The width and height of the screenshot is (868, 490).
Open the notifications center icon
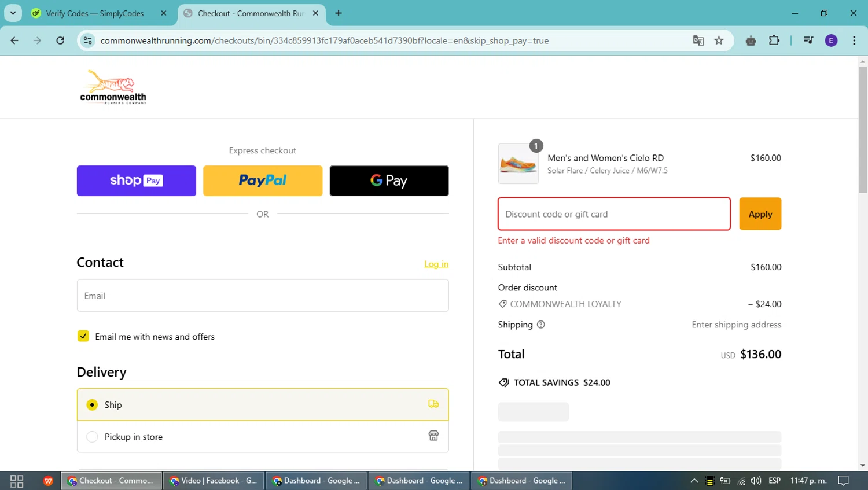point(844,481)
